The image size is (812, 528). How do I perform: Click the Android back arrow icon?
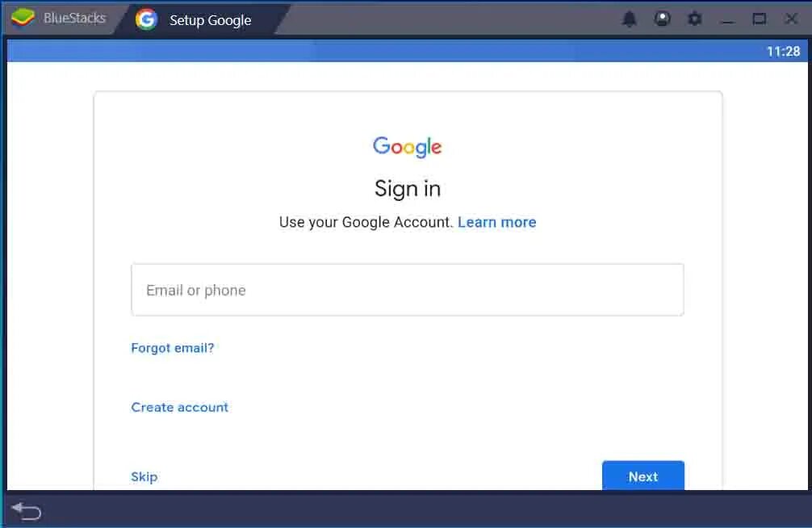coord(26,511)
